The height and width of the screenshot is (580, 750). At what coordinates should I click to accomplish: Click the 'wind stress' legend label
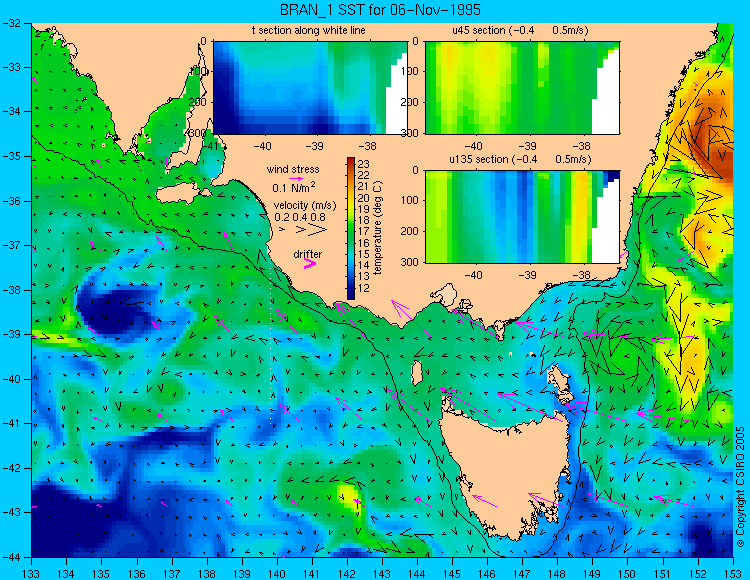[293, 169]
